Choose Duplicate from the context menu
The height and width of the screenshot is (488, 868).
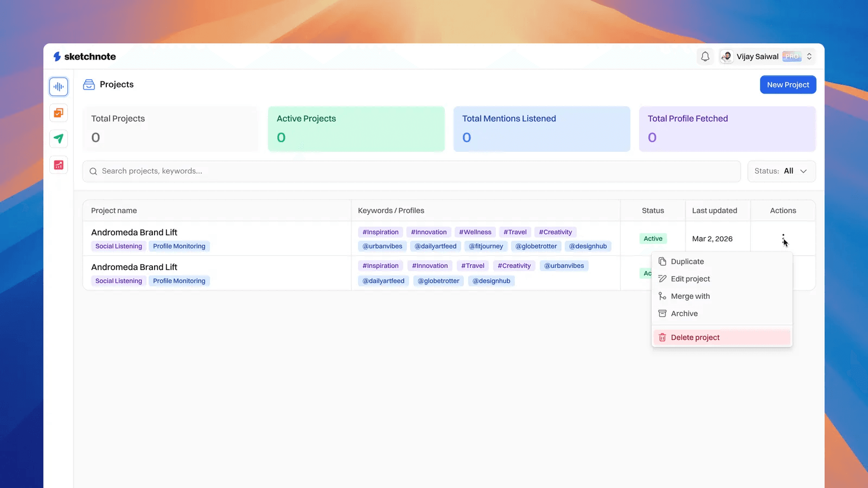pos(722,261)
